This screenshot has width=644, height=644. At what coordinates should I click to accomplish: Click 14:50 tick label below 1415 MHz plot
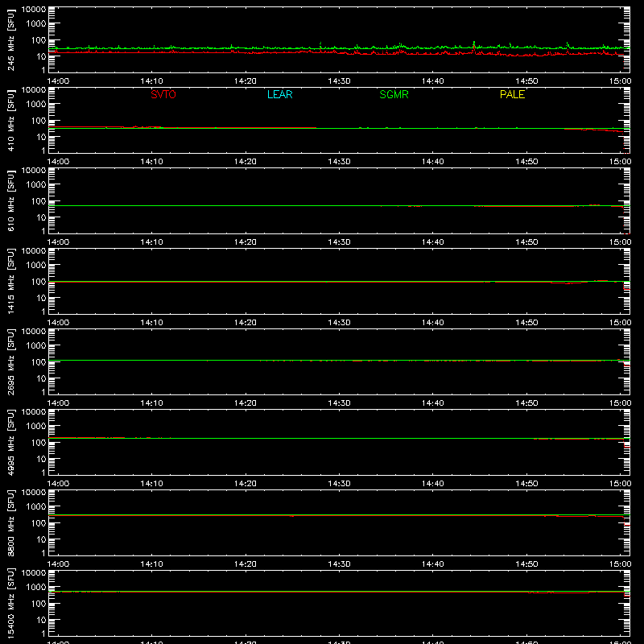(526, 323)
